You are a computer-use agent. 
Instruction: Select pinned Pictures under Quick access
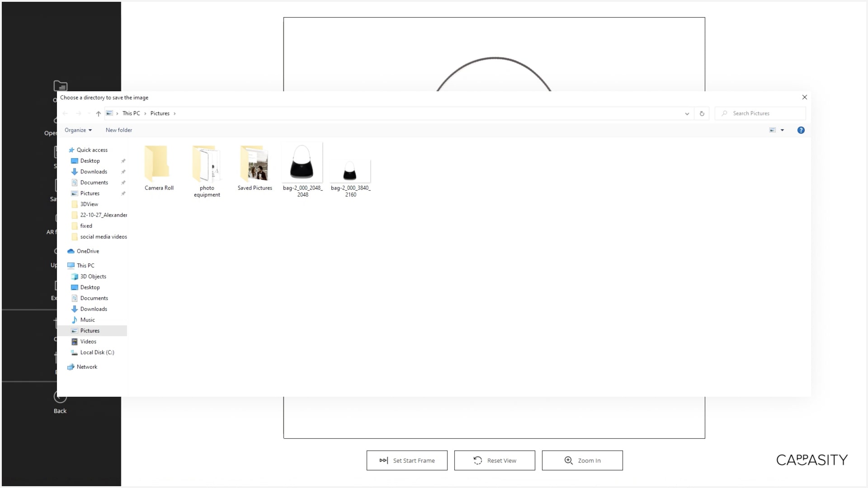[x=90, y=193]
